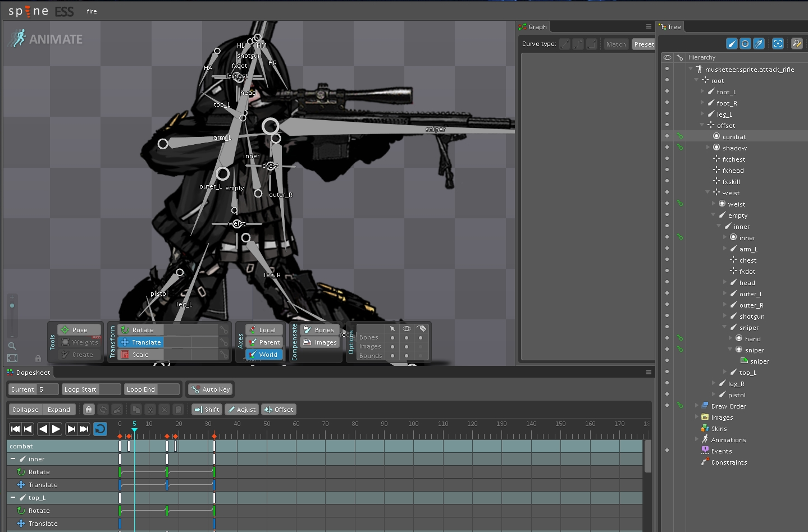Go to the previous keyframe
Viewport: 808px width, 532px height.
point(28,429)
